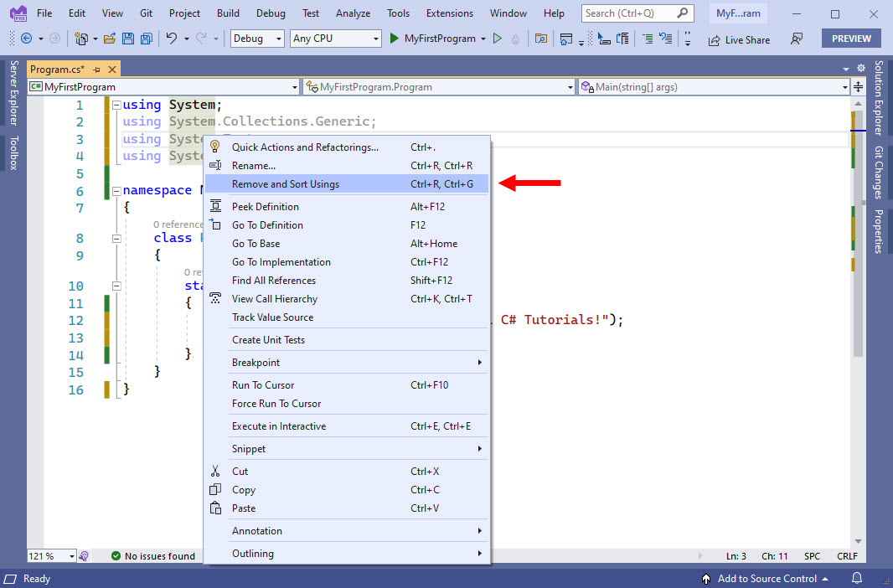Click the Rename icon in the context menu

pos(216,165)
